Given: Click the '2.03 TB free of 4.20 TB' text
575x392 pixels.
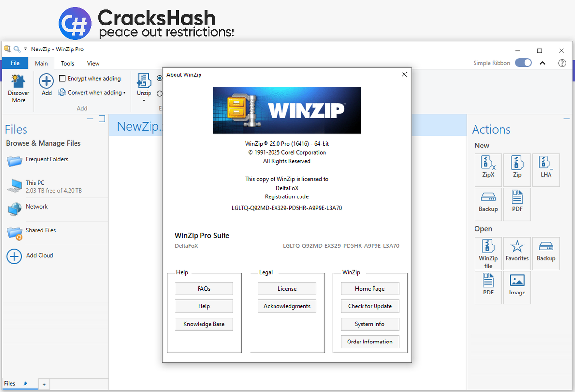Looking at the screenshot, I should pyautogui.click(x=54, y=191).
